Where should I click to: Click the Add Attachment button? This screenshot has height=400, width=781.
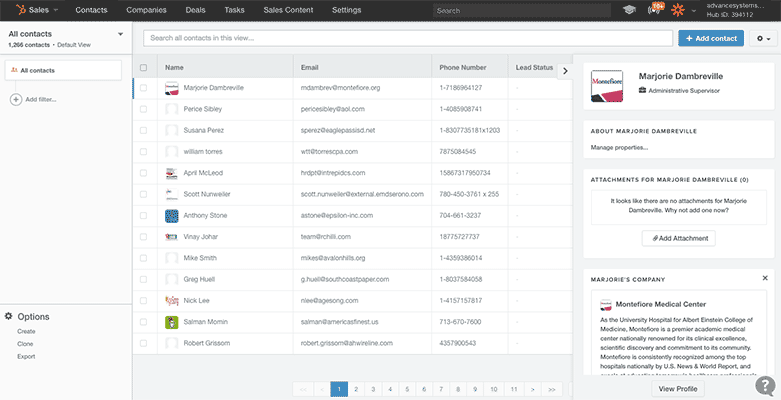click(x=678, y=238)
